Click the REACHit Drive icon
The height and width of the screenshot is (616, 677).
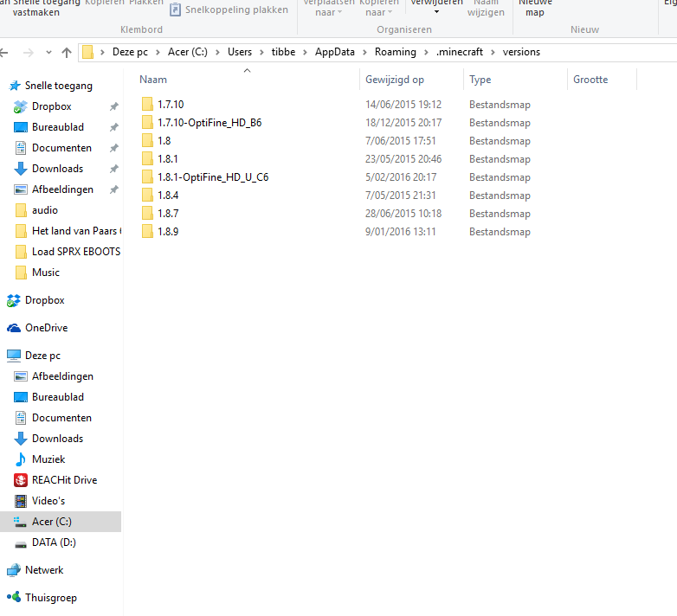21,480
